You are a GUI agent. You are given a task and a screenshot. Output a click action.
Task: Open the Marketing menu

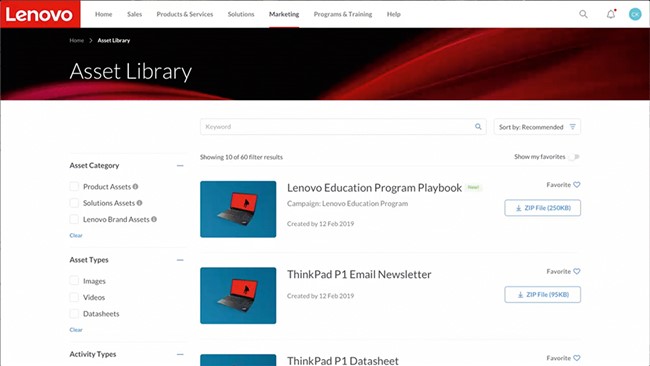tap(284, 14)
